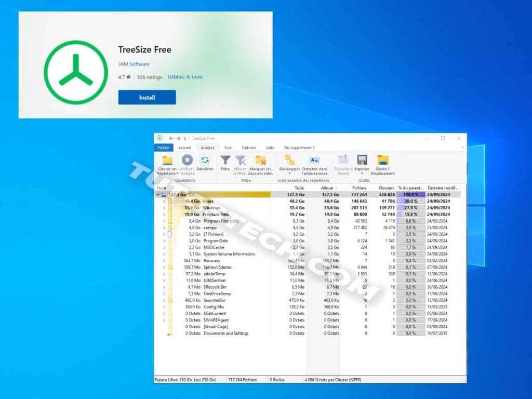
Task: Click the Ouvrir l'Emplacement folder icon
Action: [383, 159]
